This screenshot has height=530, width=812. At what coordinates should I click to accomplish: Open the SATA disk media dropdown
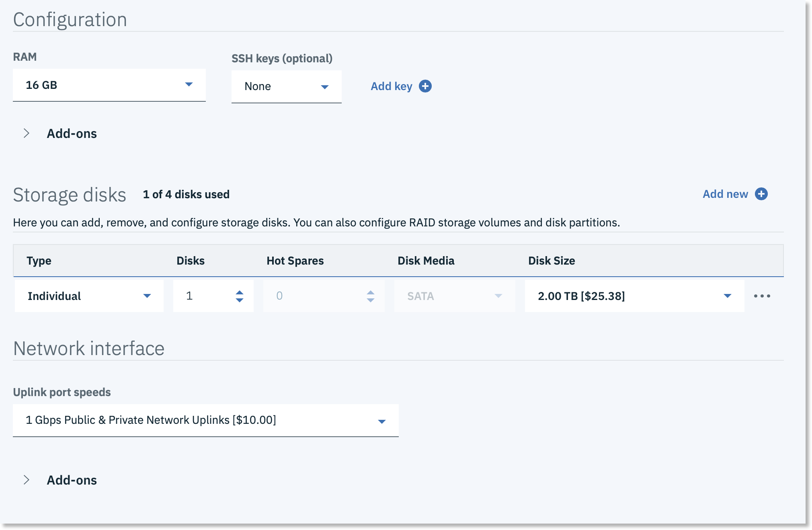pyautogui.click(x=455, y=296)
